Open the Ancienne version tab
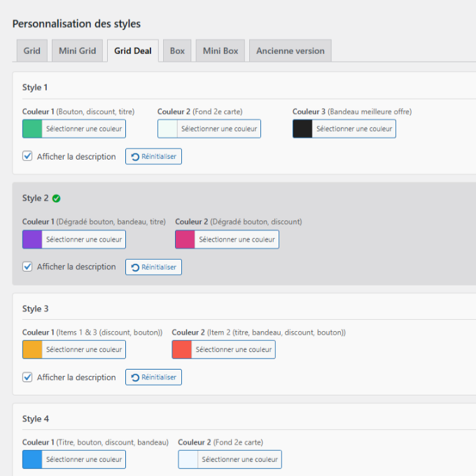 tap(290, 50)
